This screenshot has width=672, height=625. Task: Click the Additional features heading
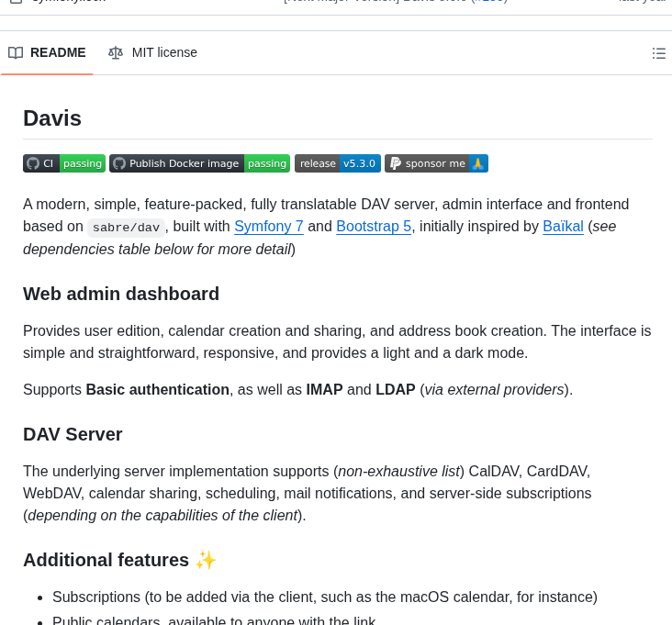120,560
